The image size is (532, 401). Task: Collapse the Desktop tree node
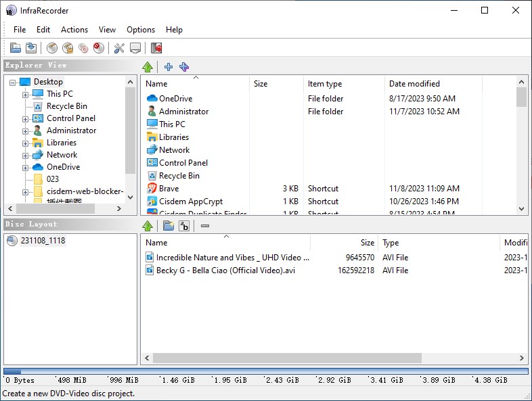point(13,82)
